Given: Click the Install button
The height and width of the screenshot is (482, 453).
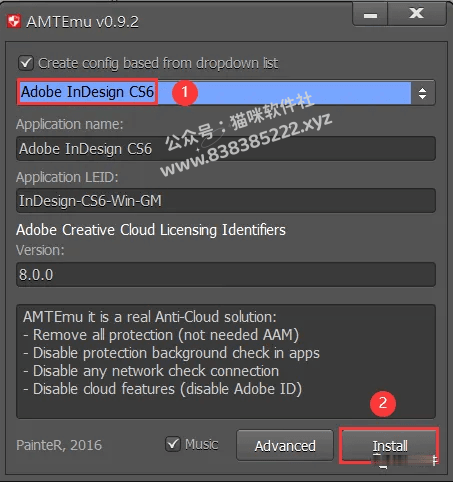Looking at the screenshot, I should pos(389,446).
